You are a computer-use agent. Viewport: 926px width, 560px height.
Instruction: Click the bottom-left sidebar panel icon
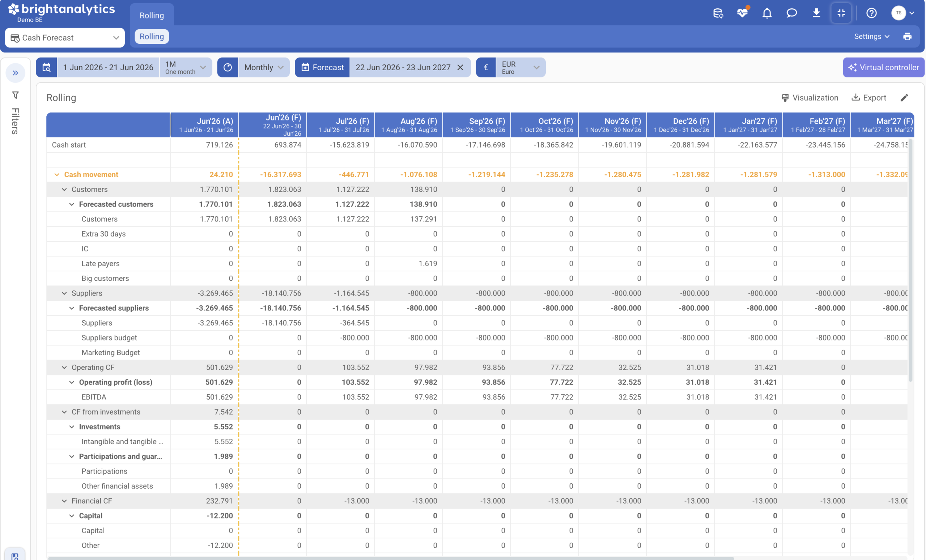pyautogui.click(x=15, y=556)
